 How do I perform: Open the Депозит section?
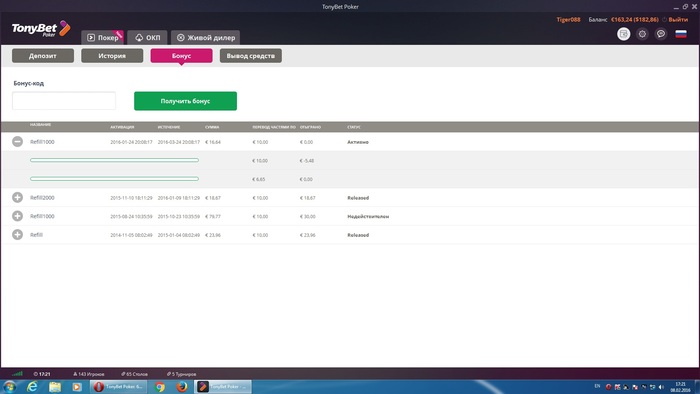tap(43, 56)
